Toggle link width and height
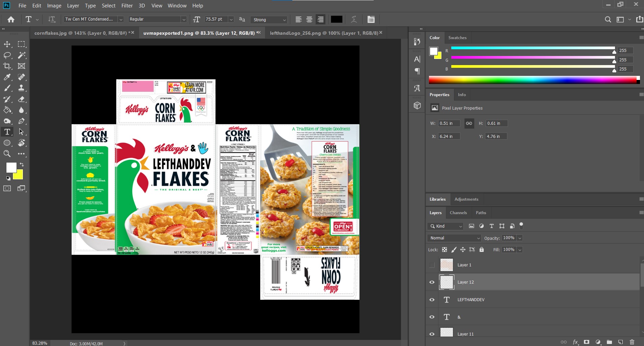This screenshot has width=644, height=346. coord(469,123)
